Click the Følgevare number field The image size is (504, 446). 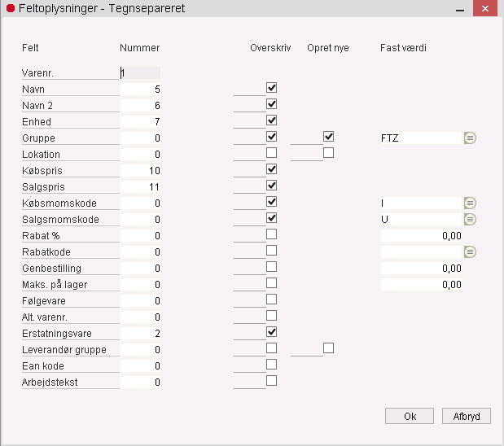click(140, 301)
